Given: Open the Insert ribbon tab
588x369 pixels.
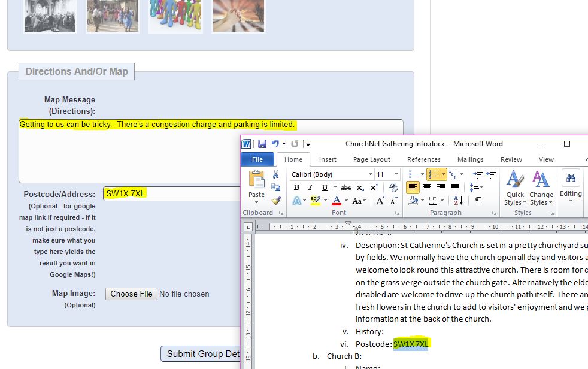Looking at the screenshot, I should (x=328, y=159).
